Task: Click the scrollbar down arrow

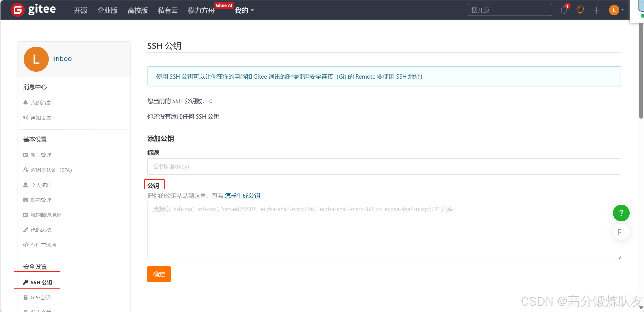Action: (641, 308)
